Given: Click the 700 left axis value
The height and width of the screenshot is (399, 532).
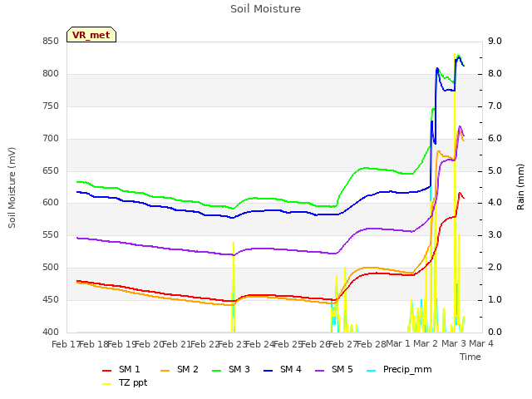Looking at the screenshot, I should (x=51, y=139).
